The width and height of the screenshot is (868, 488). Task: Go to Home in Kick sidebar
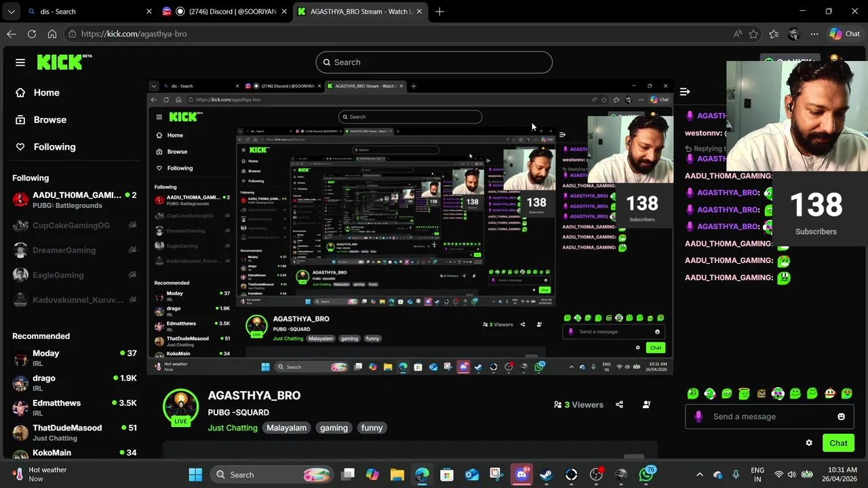click(x=37, y=93)
